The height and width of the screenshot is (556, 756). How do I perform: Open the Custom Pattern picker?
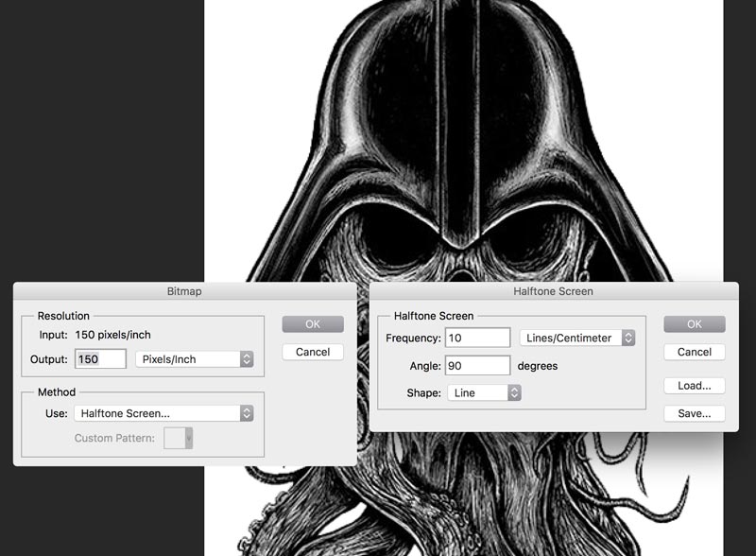click(x=178, y=438)
